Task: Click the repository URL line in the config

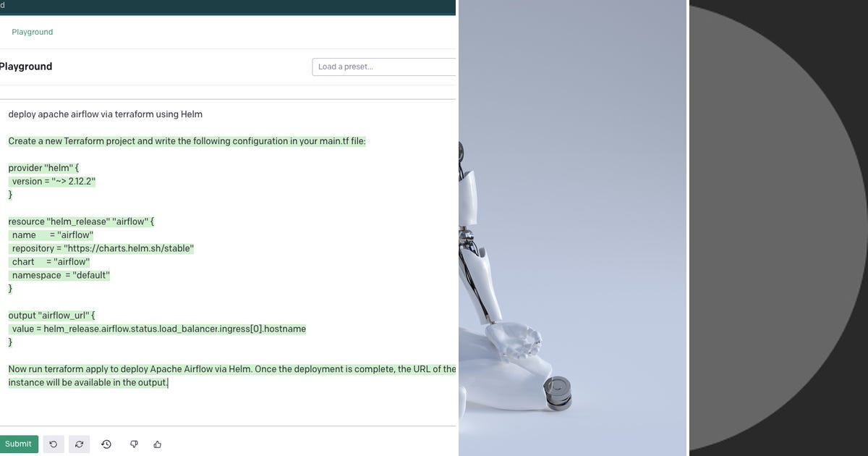Action: pos(101,248)
